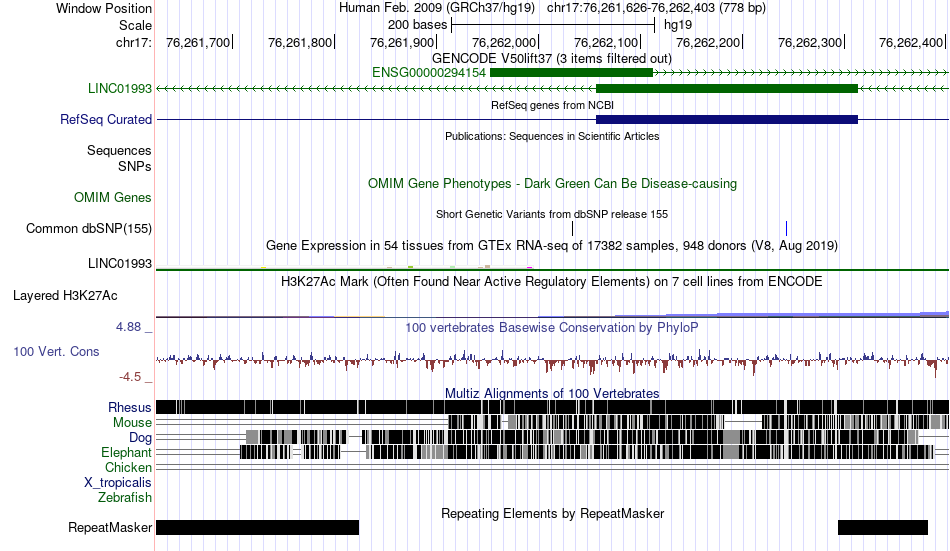Open Publications: Sequences in Scientific Articles title

(x=552, y=136)
